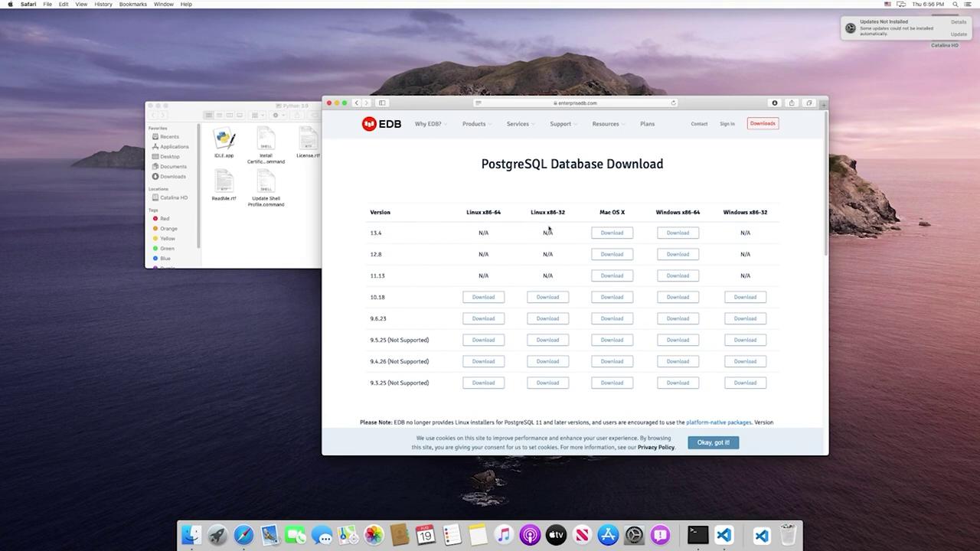Expand the Why EDB? navigation dropdown
Screen dimensions: 980x551
point(430,124)
